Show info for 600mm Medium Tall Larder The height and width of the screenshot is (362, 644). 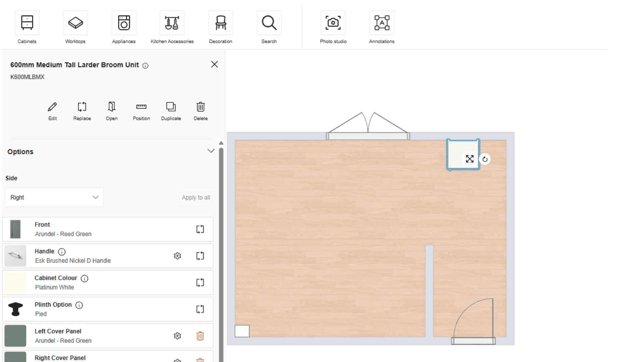(145, 66)
